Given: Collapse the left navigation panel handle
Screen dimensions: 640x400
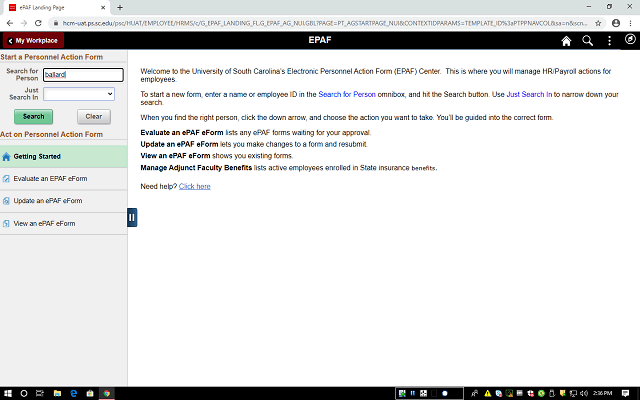Looking at the screenshot, I should [x=132, y=217].
